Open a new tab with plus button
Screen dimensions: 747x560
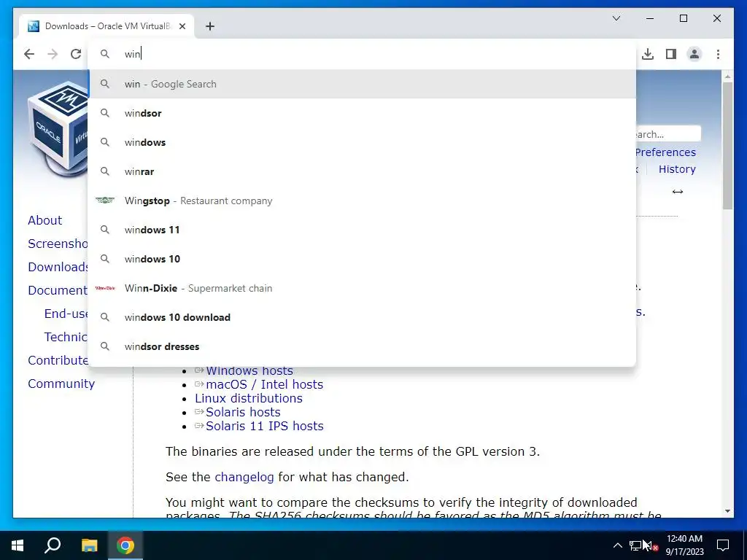(210, 26)
